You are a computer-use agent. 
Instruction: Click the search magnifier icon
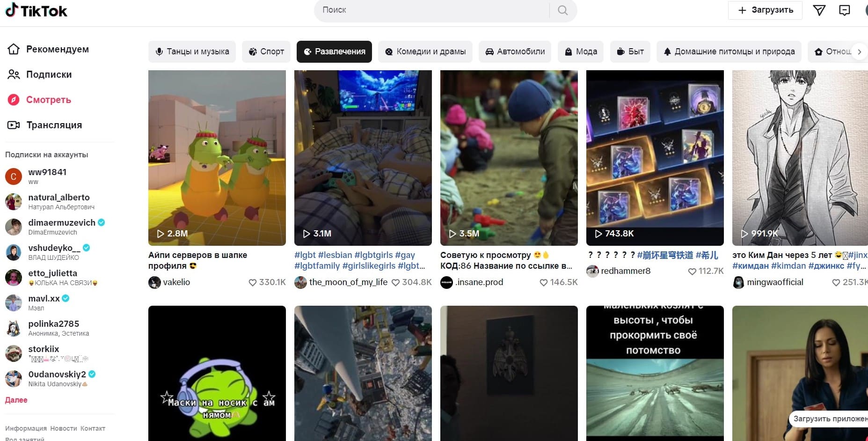[562, 10]
